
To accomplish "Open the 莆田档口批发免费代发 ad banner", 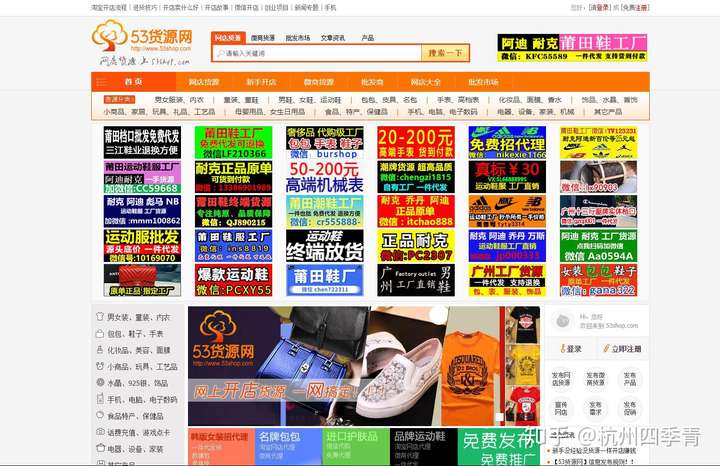I will click(x=142, y=142).
